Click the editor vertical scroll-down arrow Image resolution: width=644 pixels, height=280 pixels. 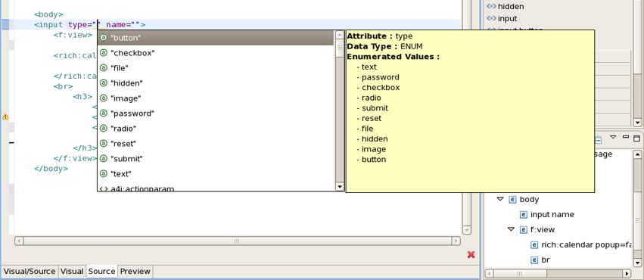point(466,230)
